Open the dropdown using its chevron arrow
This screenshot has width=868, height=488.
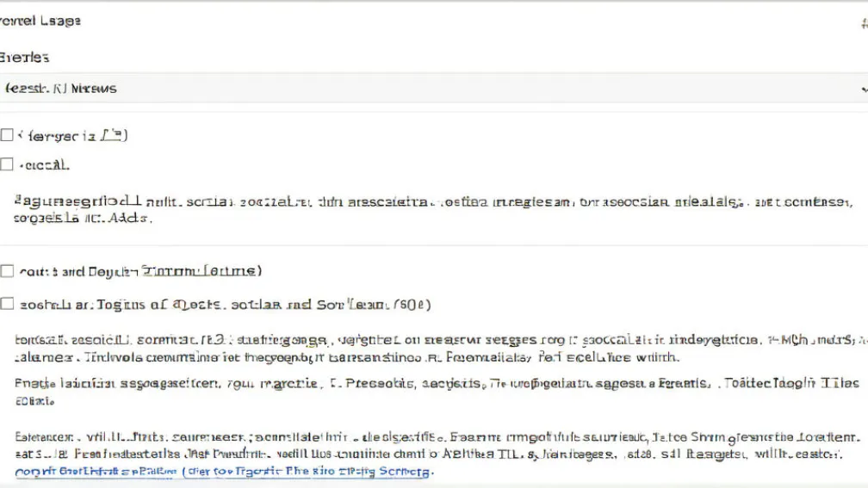coord(863,89)
